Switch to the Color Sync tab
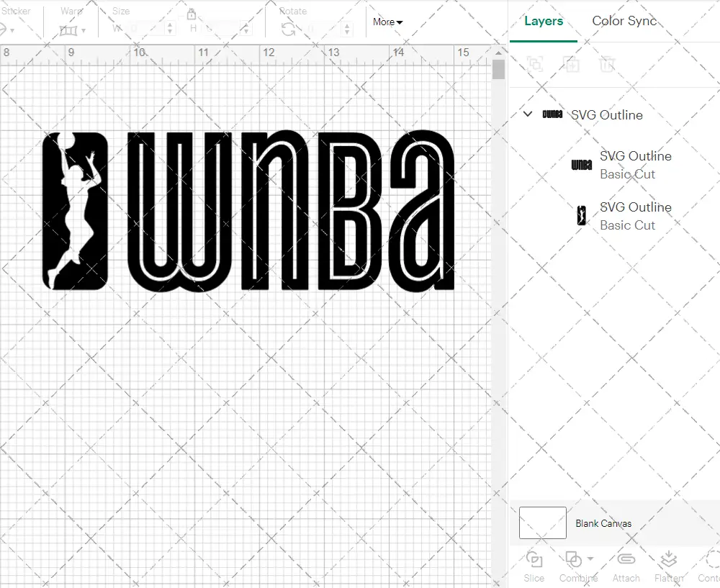 [x=624, y=21]
